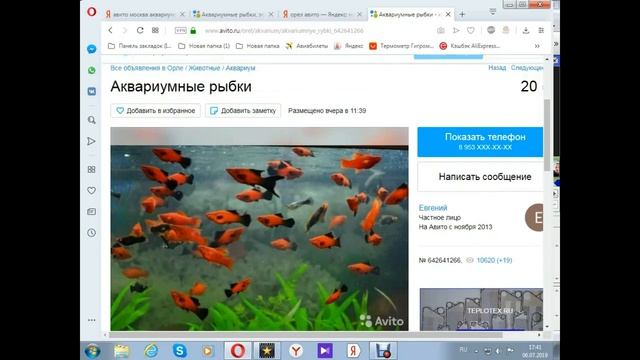Open the Авиабилеты bookmark
640x360 pixels.
tap(307, 46)
